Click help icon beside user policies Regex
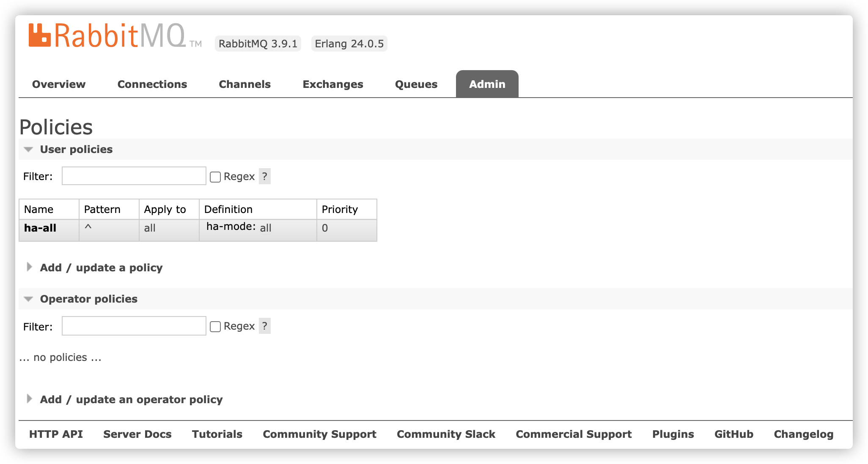 click(264, 176)
